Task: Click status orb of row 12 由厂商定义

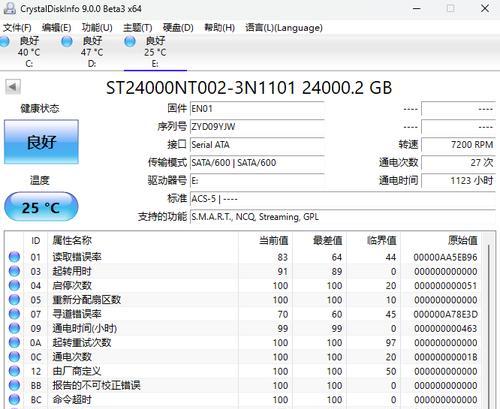Action: tap(14, 371)
